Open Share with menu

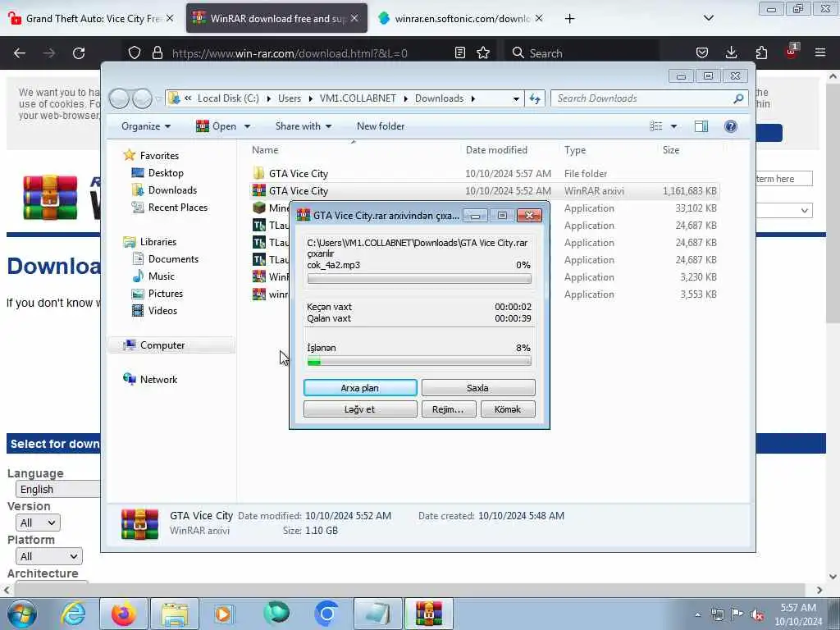[304, 126]
